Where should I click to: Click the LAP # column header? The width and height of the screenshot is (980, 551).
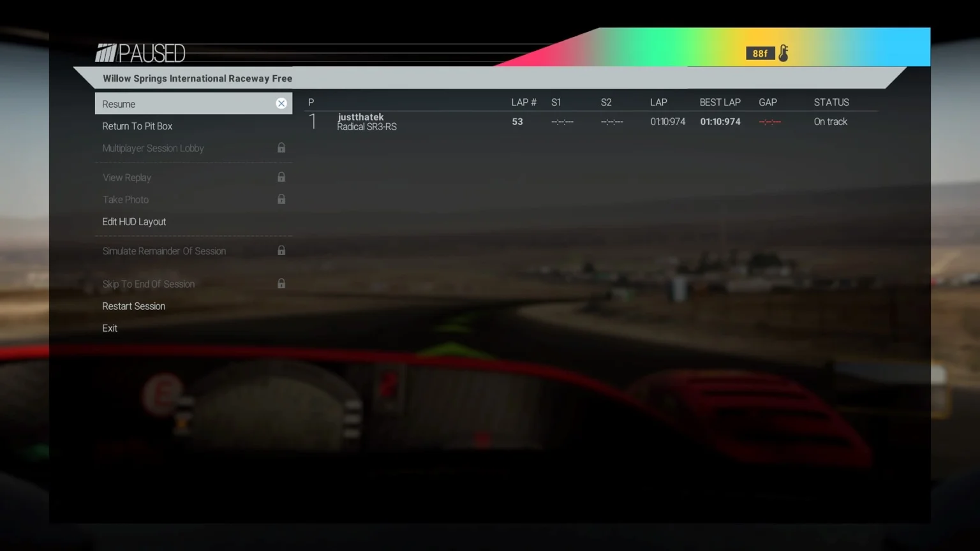(x=524, y=102)
